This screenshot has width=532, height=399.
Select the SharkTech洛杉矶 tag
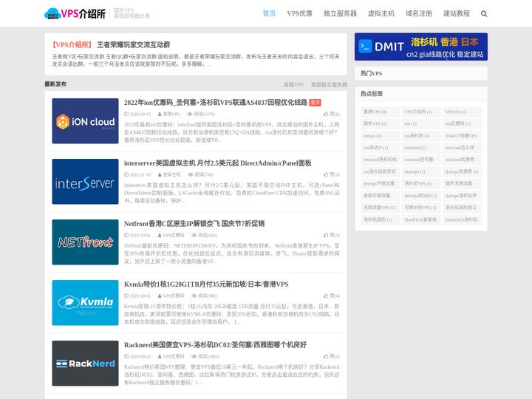coord(461,219)
